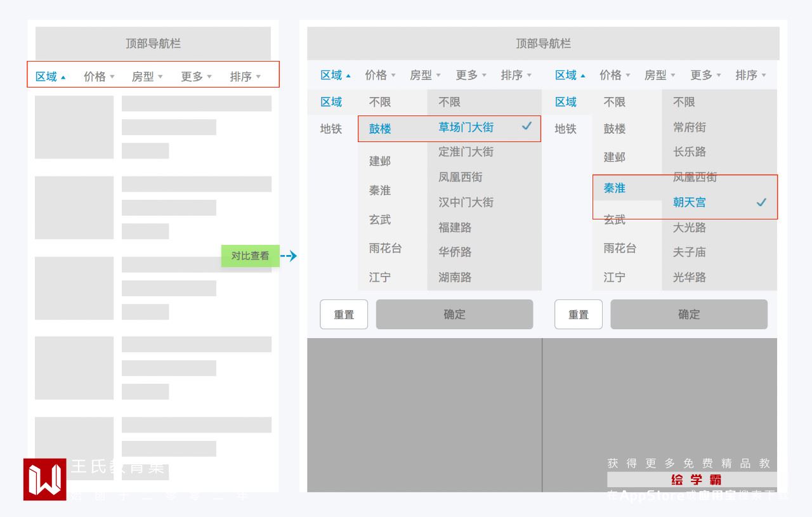The image size is (812, 517).
Task: Choose 雨花台 district in the 草场门大街 panel
Action: pos(386,248)
